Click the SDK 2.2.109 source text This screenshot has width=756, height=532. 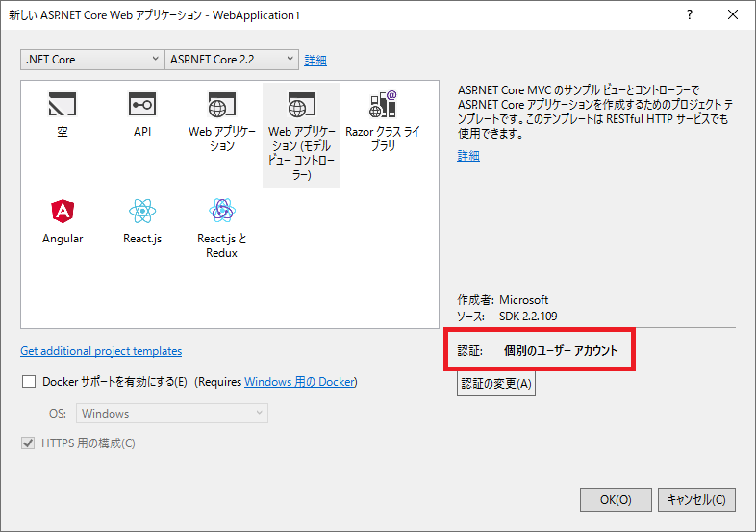click(x=528, y=317)
